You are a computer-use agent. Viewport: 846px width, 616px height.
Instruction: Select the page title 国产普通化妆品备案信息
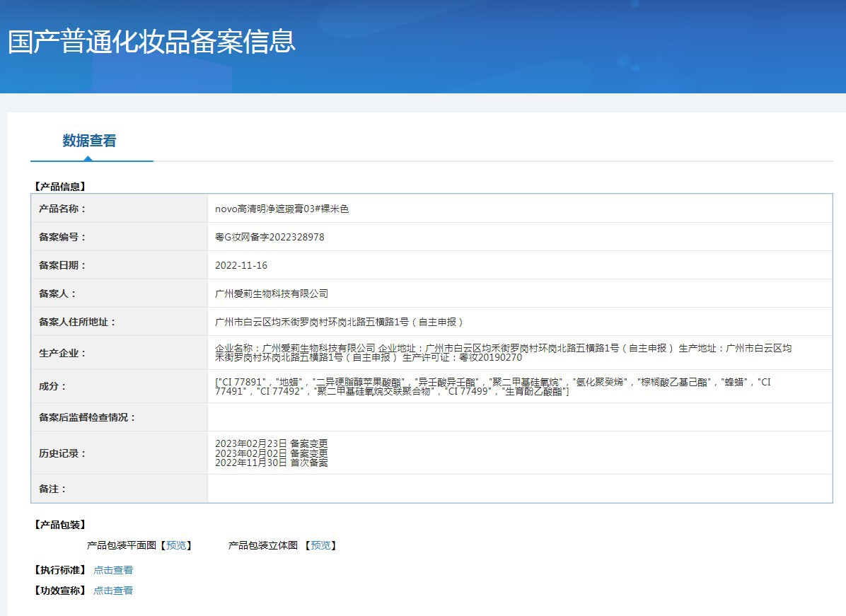pyautogui.click(x=151, y=42)
